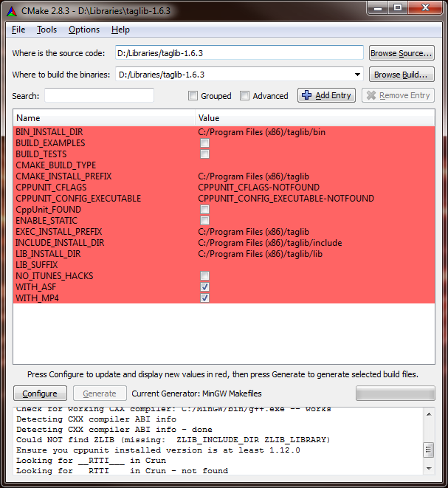Image resolution: width=448 pixels, height=488 pixels.
Task: Click the blue plus Add Entry icon
Action: point(306,95)
